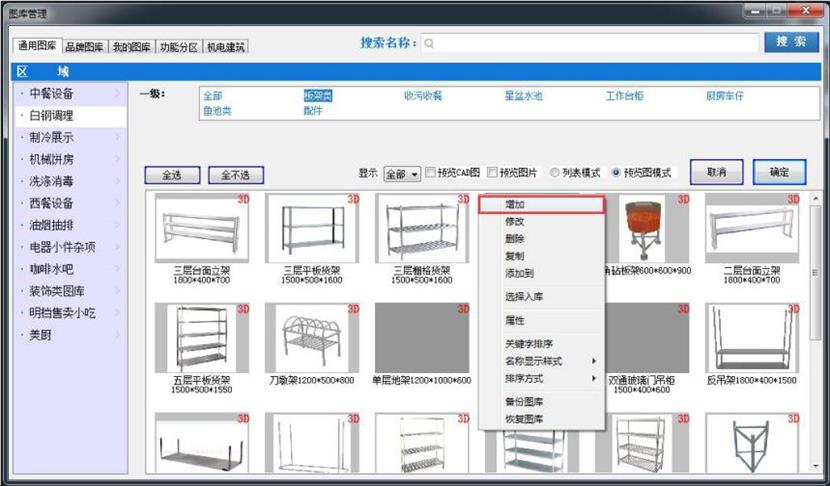The height and width of the screenshot is (486, 830).
Task: Expand the 中餐设备 category chevron
Action: coord(118,94)
